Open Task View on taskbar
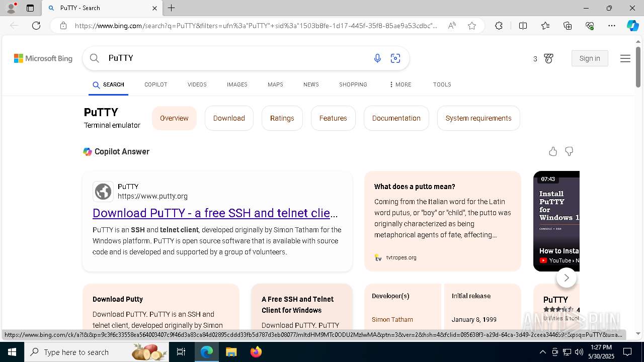The image size is (644, 362). coord(181,352)
